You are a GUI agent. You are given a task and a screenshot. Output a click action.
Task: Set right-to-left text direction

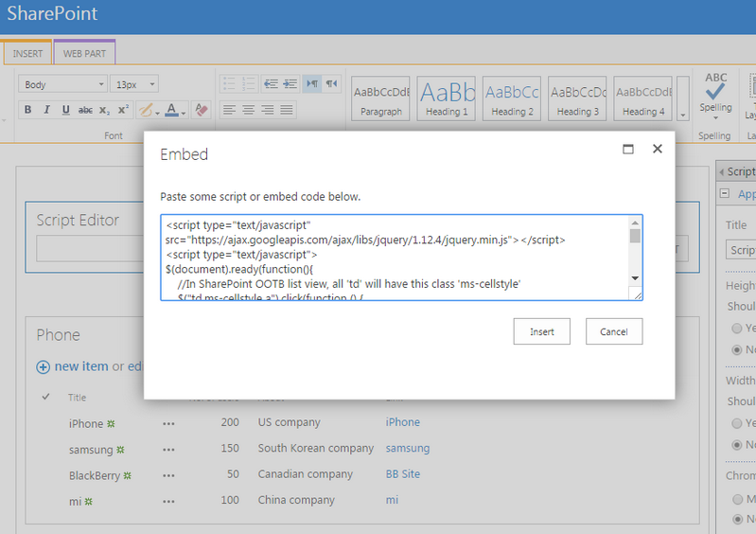332,84
